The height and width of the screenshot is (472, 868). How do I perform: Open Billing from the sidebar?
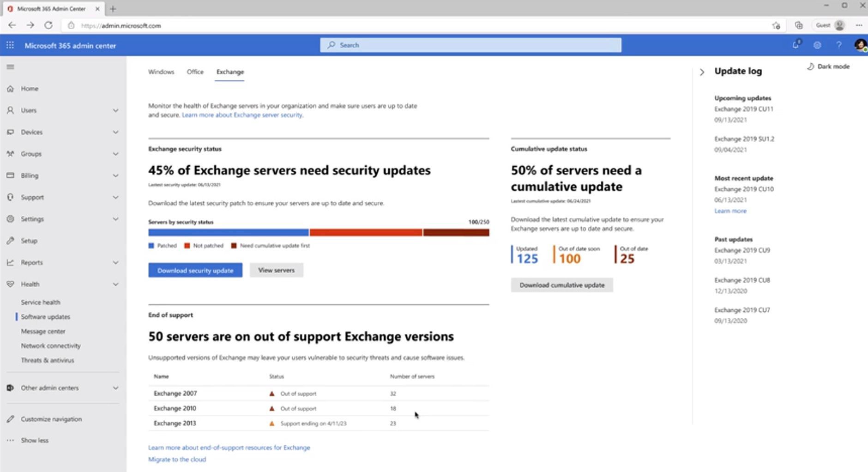30,175
